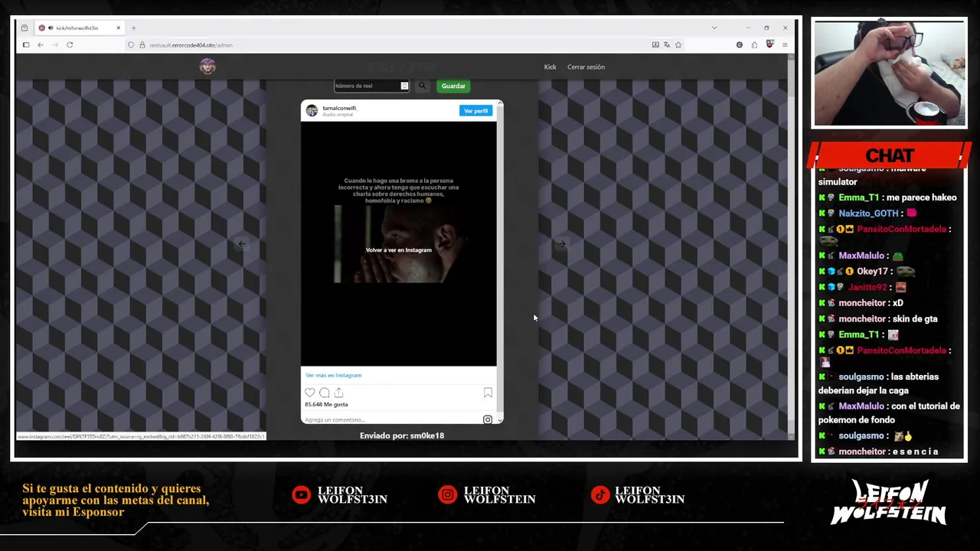Click the page's vertical scrollbar
Screen dimensions: 980x551
792,245
